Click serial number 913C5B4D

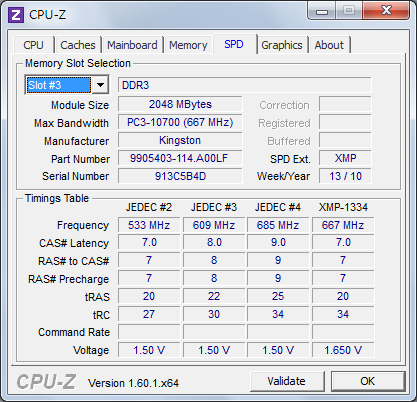point(180,176)
